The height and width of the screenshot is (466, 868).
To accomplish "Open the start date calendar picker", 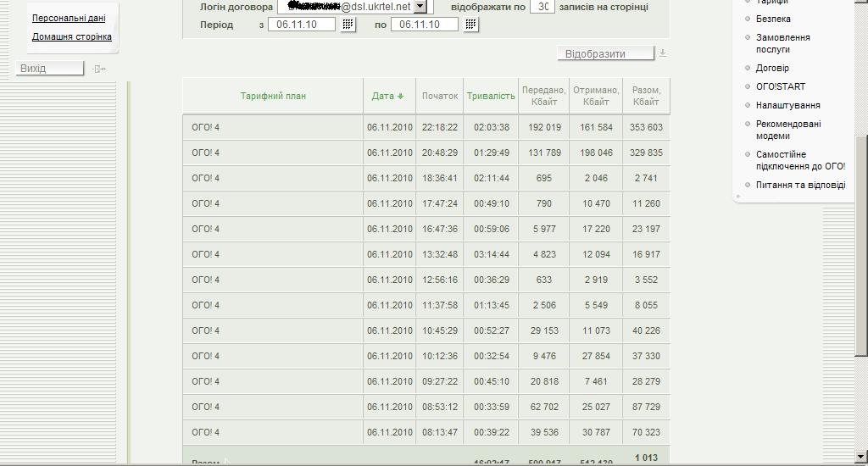I will [348, 25].
